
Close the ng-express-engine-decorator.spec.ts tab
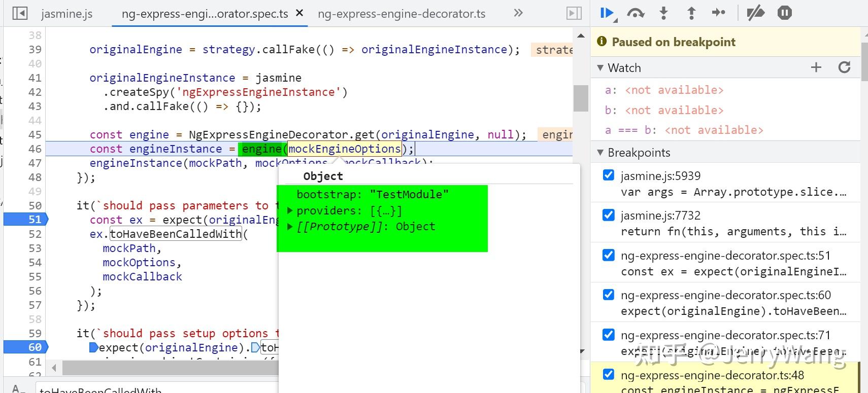click(299, 13)
